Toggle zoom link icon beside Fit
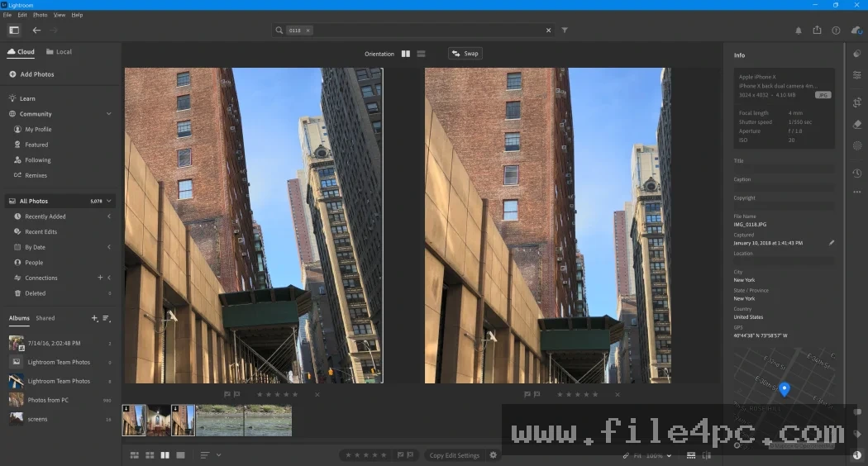This screenshot has width=868, height=466. pos(626,455)
